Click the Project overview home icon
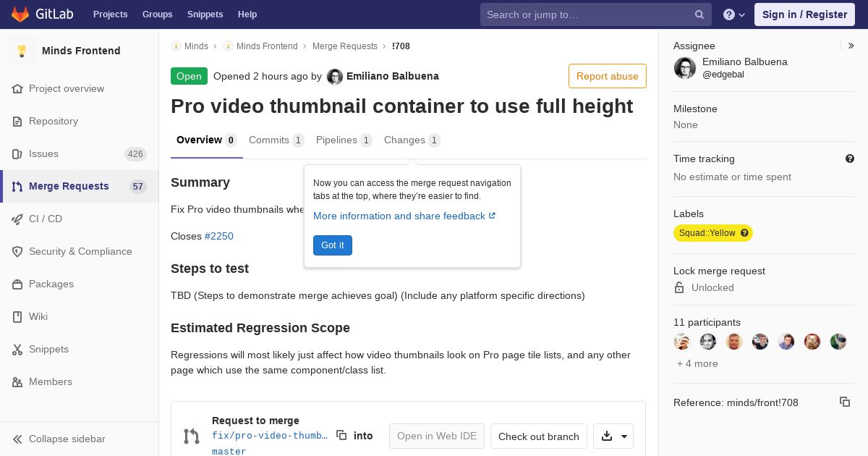 17,88
